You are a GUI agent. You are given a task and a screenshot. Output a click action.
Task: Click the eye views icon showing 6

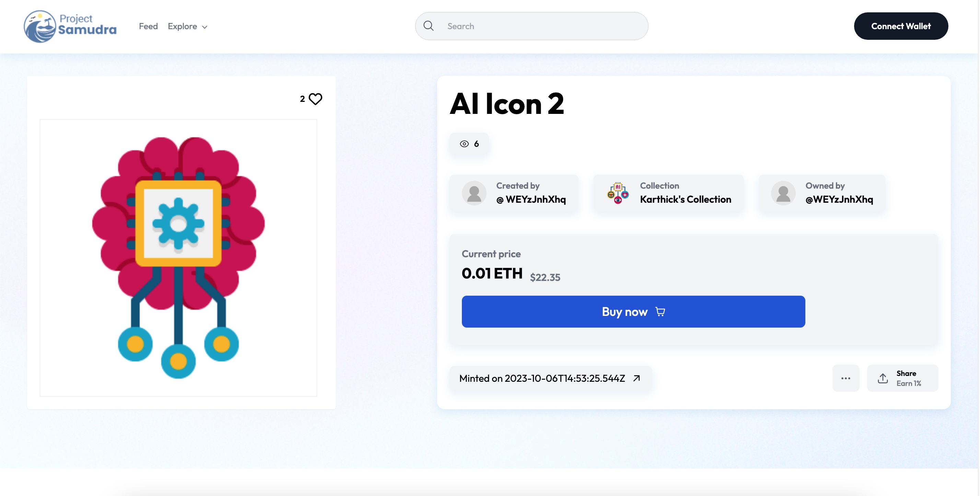(465, 144)
